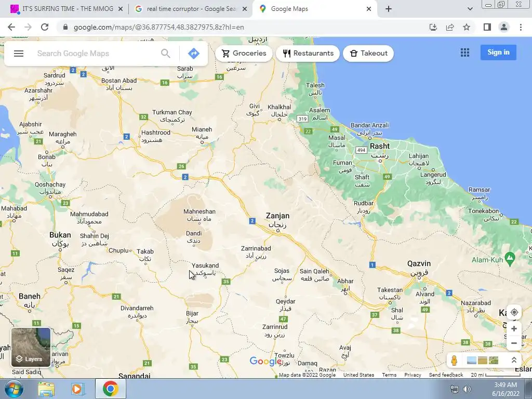Open the network tray icon
This screenshot has width=532, height=399.
pyautogui.click(x=454, y=389)
